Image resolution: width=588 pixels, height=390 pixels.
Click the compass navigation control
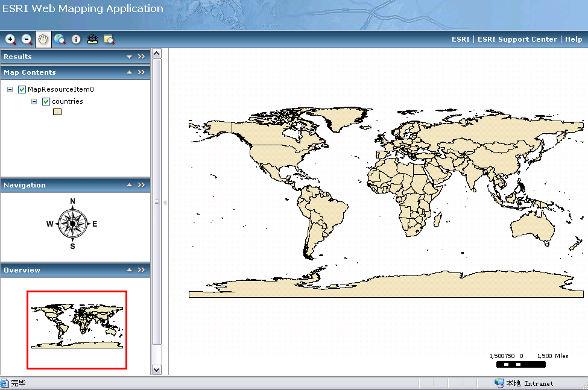(x=72, y=224)
